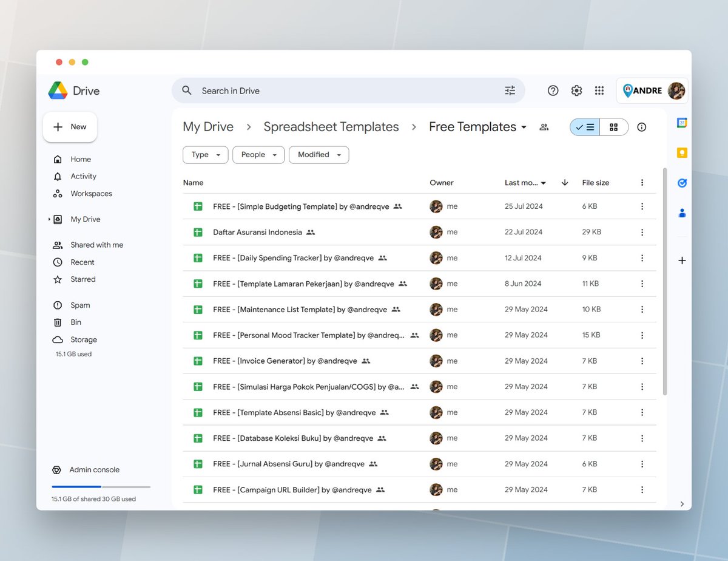The height and width of the screenshot is (561, 728).
Task: Click the shared people icon beside Free Templates
Action: (x=544, y=127)
